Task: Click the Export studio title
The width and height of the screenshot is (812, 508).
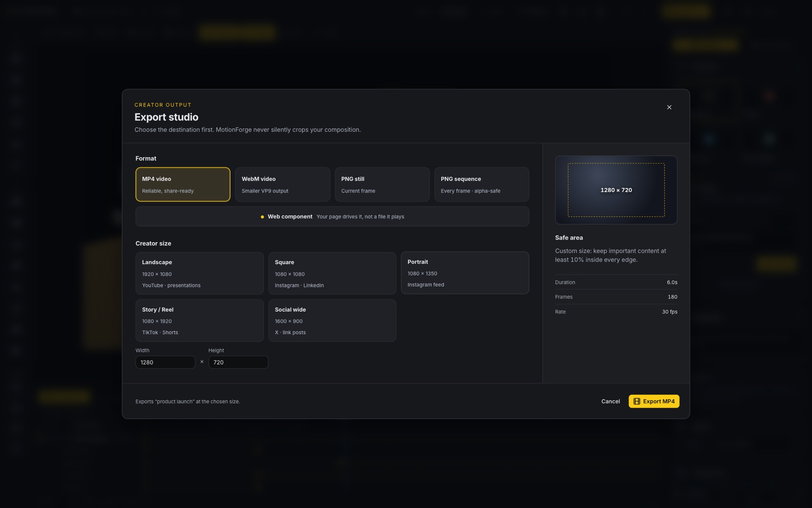Action: [166, 117]
